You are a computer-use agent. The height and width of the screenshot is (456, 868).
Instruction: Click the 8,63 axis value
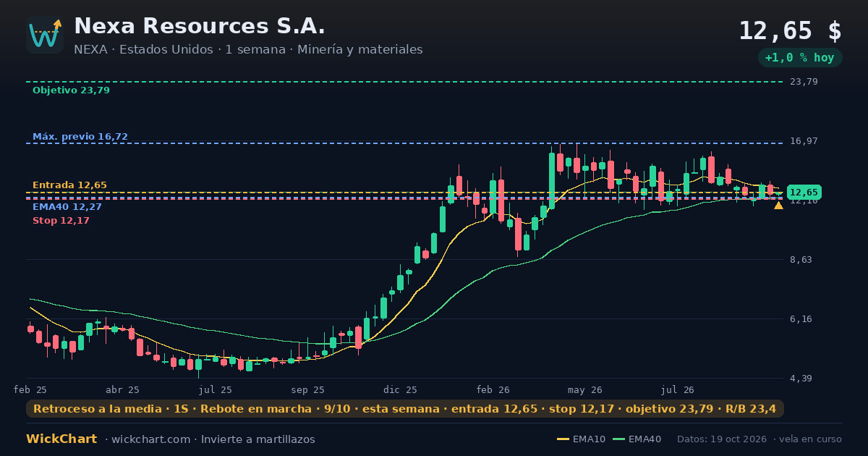pyautogui.click(x=801, y=260)
